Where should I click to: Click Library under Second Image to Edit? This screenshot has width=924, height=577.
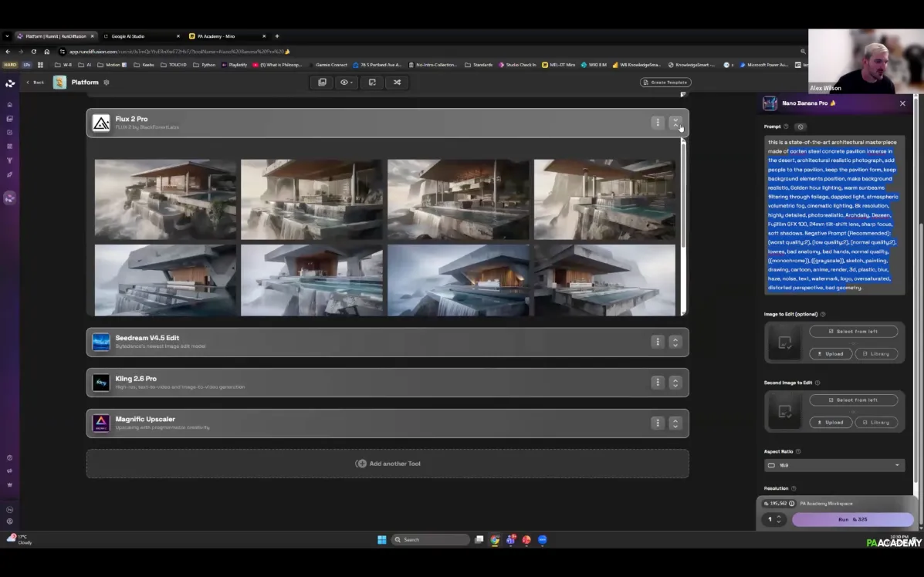(876, 423)
